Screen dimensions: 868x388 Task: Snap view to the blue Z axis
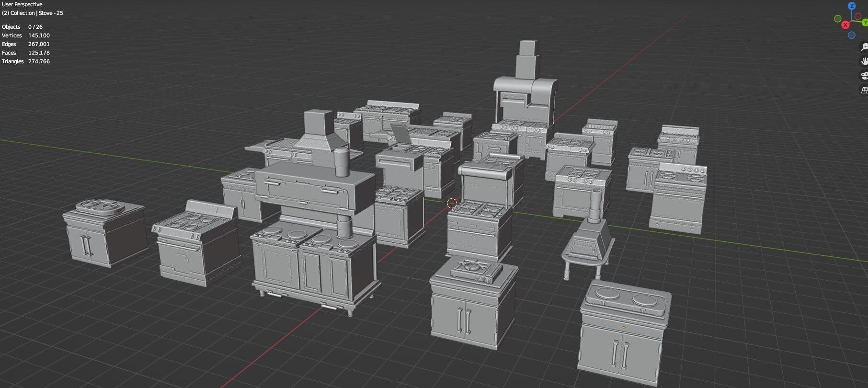pyautogui.click(x=851, y=6)
